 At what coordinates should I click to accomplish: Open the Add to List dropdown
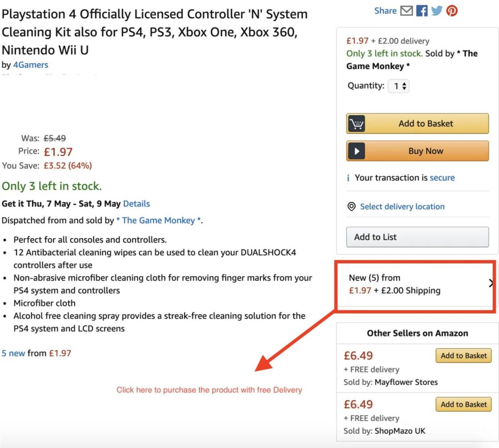(x=417, y=237)
